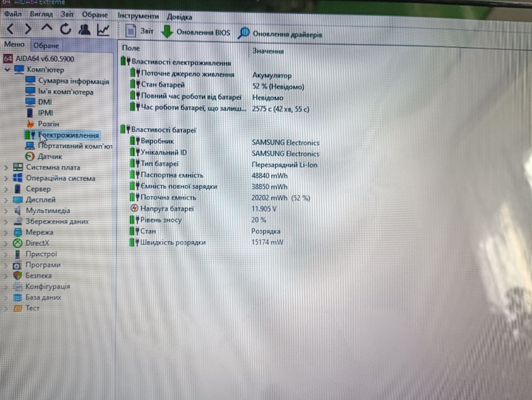Click the Системна плата board icon
532x400 pixels.
click(x=18, y=167)
